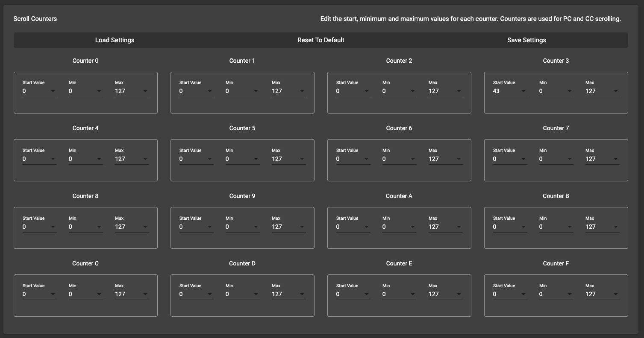
Task: Open Counter 0 Start Value dropdown
Action: click(39, 91)
